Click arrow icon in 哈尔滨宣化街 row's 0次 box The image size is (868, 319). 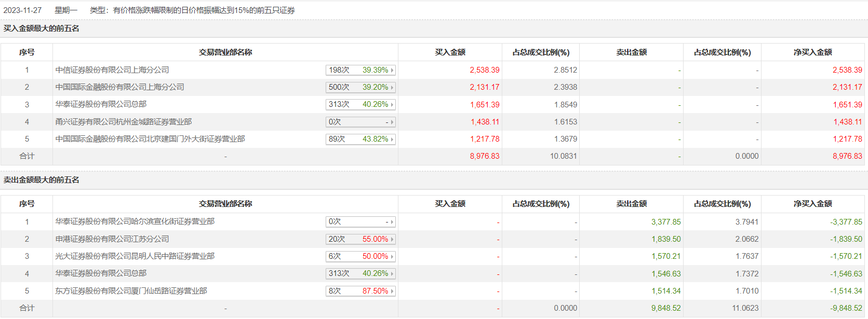(x=392, y=222)
